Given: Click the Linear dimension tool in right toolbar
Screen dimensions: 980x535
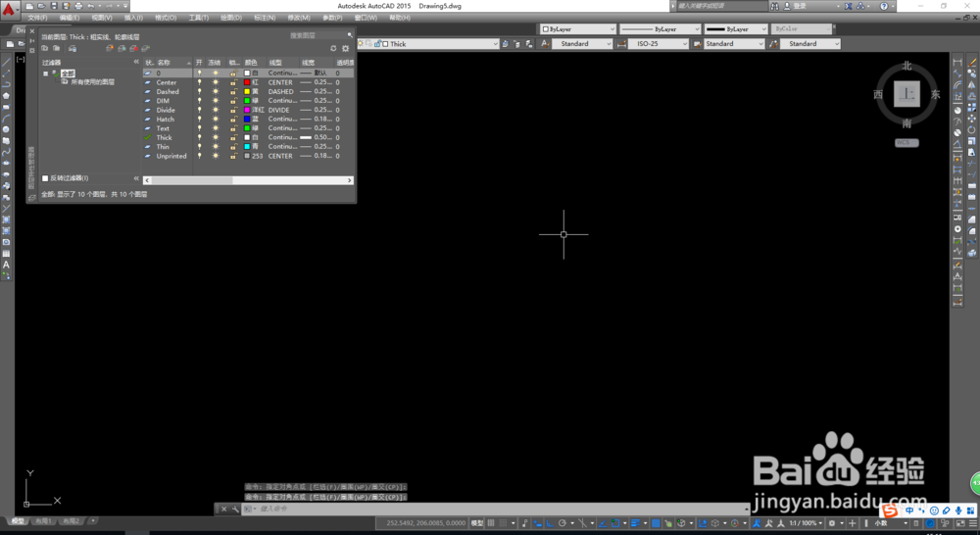Looking at the screenshot, I should point(956,62).
